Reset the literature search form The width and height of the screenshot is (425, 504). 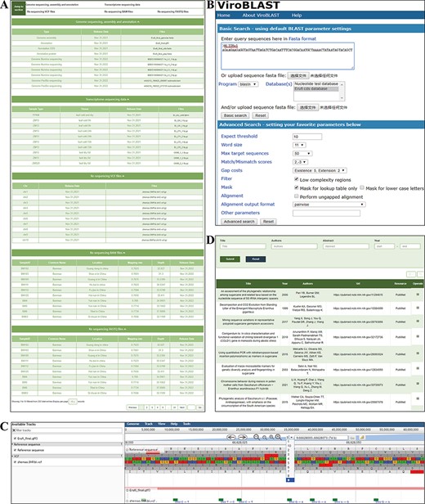pos(256,259)
